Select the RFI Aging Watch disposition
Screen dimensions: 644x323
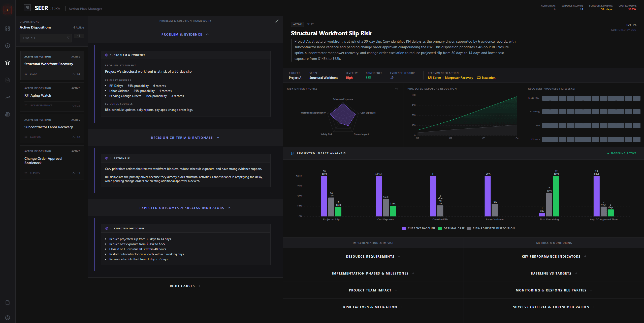point(52,97)
